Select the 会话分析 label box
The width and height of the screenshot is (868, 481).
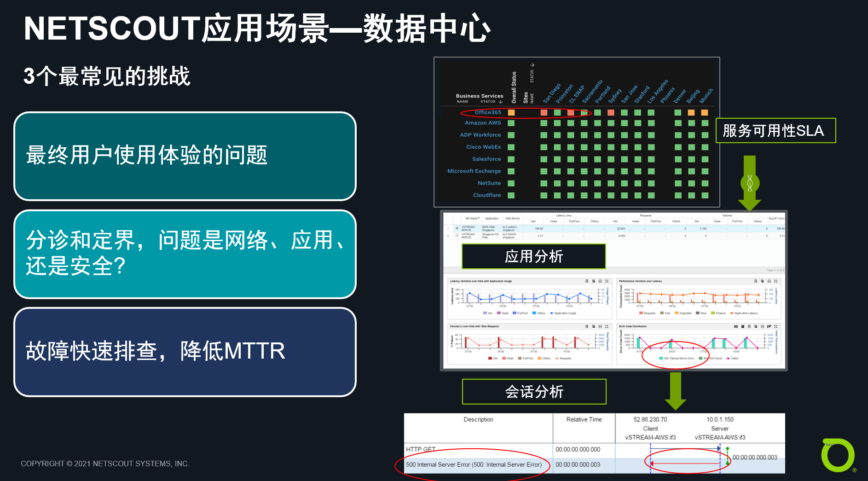[534, 392]
